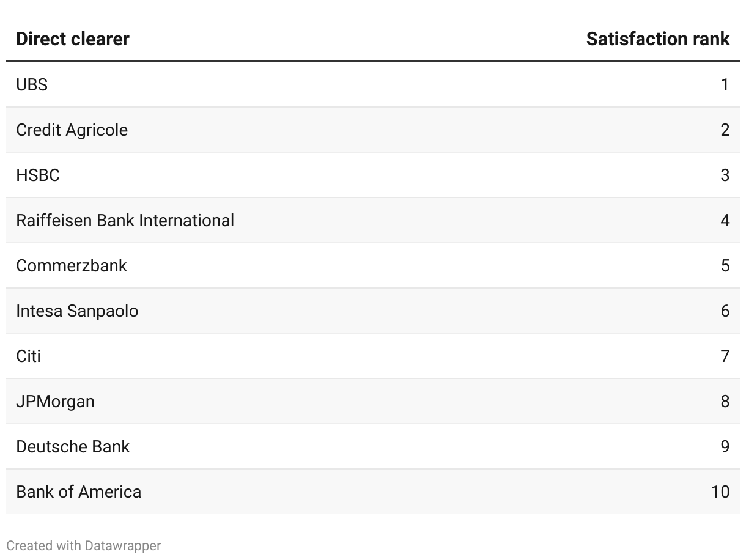This screenshot has height=560, width=746.
Task: Select rank 5 next to Commerzbank
Action: click(x=725, y=266)
